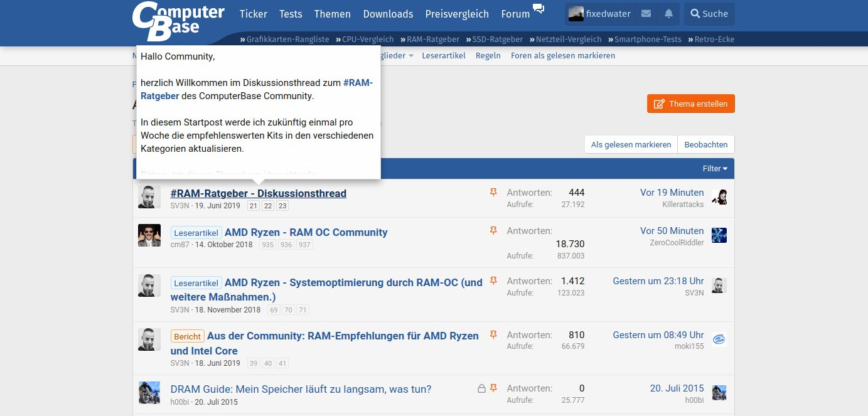The height and width of the screenshot is (416, 868).
Task: Open the Suche search button
Action: (709, 14)
